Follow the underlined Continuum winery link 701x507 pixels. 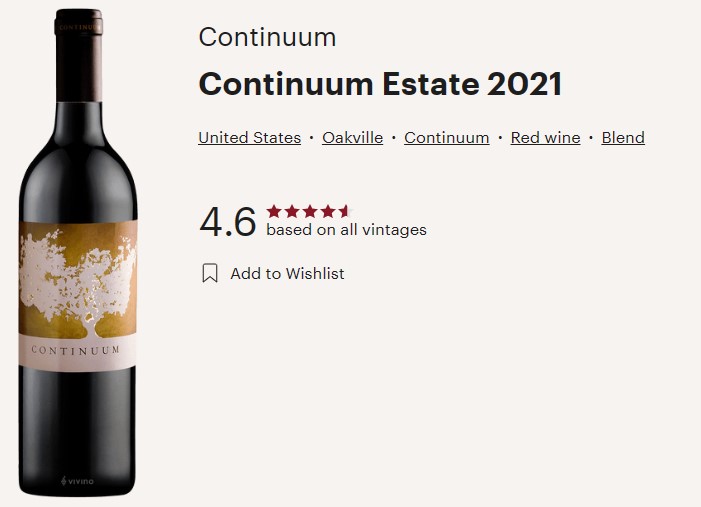pos(447,138)
